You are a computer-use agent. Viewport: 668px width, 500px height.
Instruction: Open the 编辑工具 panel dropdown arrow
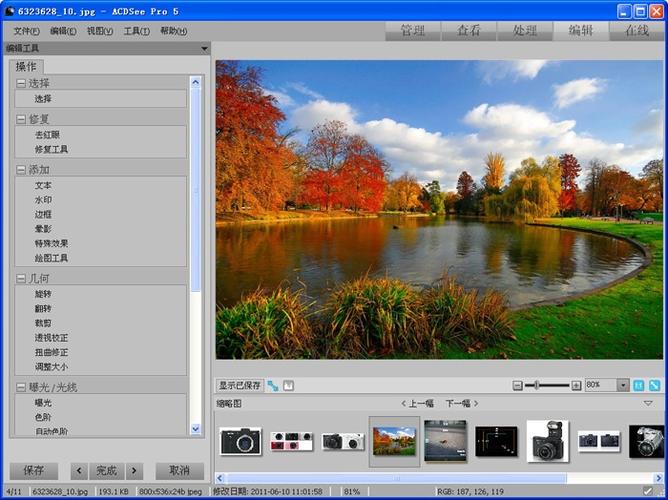[x=204, y=48]
